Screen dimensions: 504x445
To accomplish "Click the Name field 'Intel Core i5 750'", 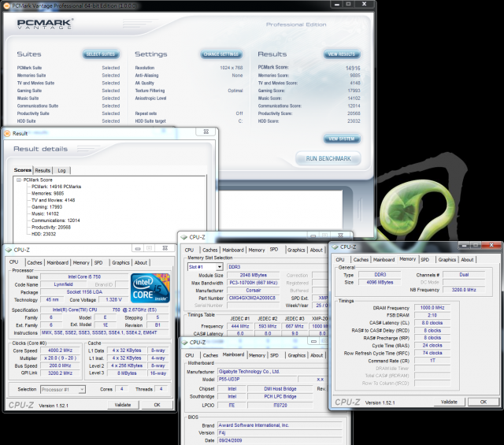I will click(84, 276).
